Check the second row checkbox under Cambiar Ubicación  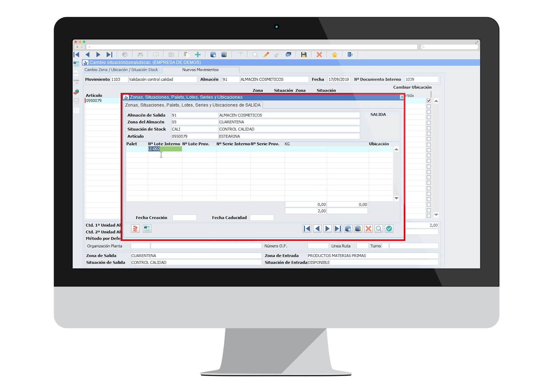click(429, 106)
